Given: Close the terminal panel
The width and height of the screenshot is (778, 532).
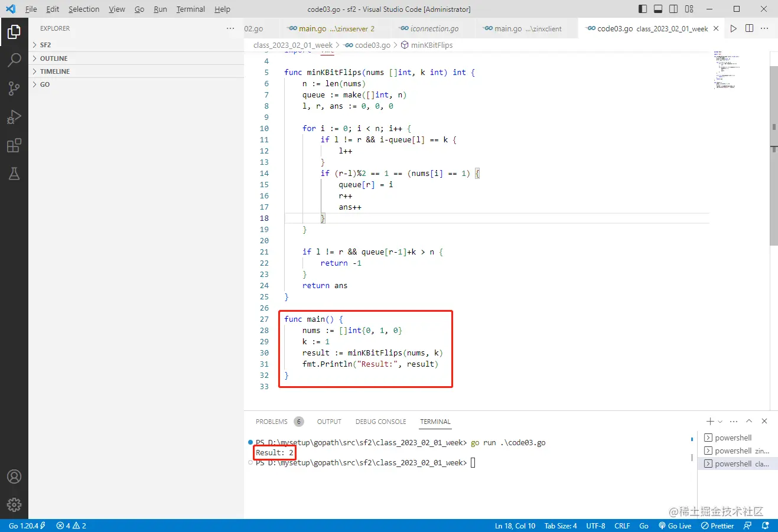Looking at the screenshot, I should point(764,421).
